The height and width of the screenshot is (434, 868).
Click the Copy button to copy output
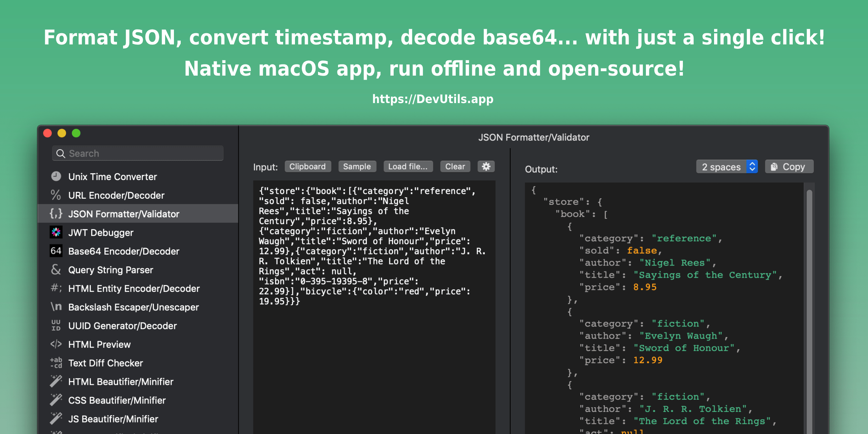click(789, 165)
